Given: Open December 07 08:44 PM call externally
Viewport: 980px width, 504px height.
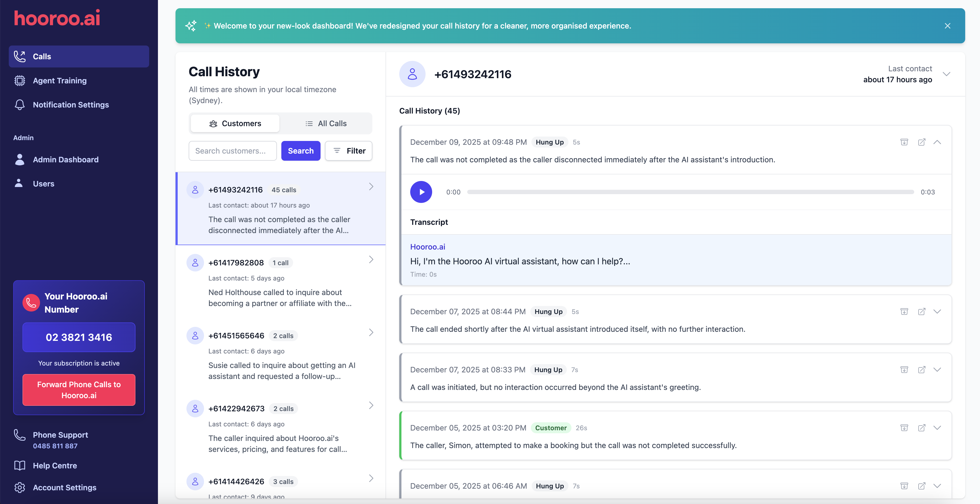Looking at the screenshot, I should coord(921,312).
